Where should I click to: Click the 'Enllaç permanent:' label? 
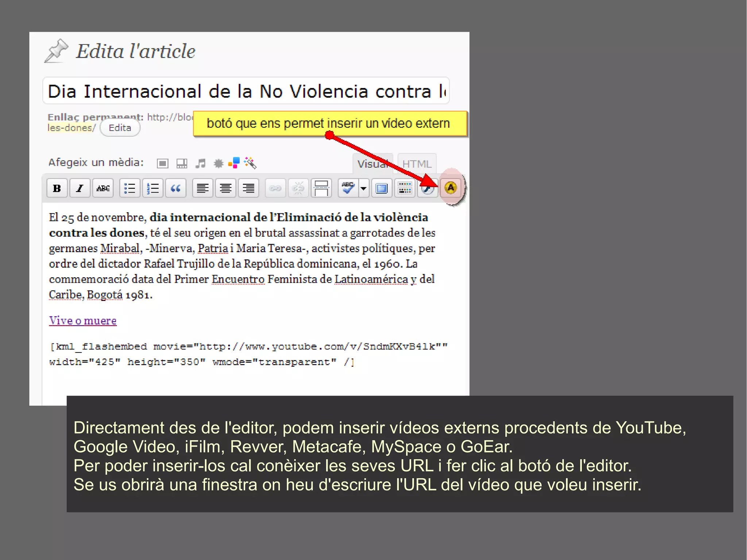tap(96, 117)
